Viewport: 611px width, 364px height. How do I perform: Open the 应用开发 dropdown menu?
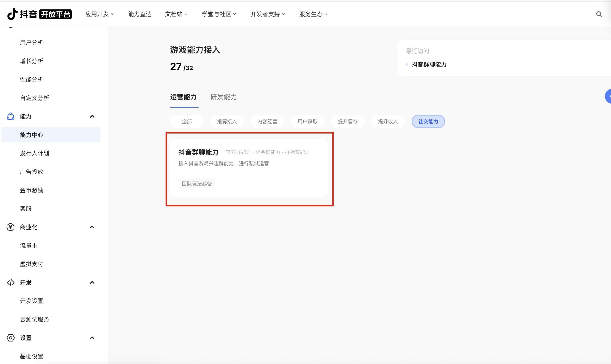[x=99, y=14]
